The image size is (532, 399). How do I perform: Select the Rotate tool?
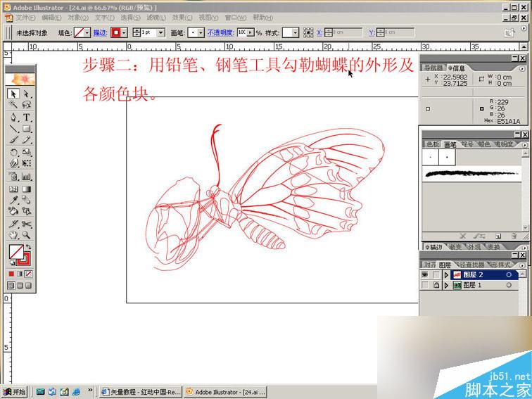pos(13,152)
